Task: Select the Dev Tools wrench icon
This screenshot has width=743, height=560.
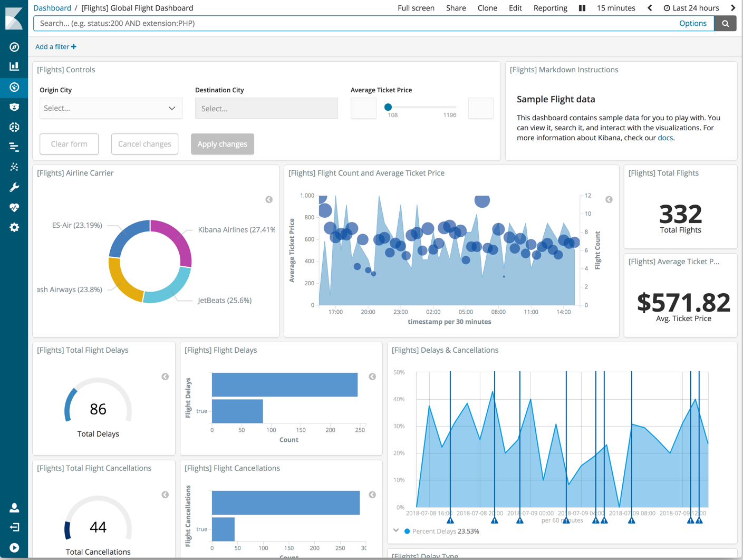Action: tap(14, 187)
